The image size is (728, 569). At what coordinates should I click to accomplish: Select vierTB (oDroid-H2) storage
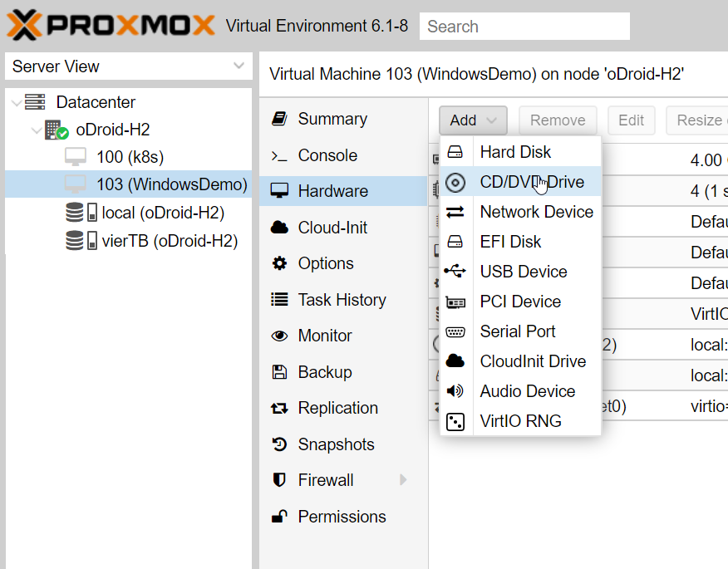170,241
